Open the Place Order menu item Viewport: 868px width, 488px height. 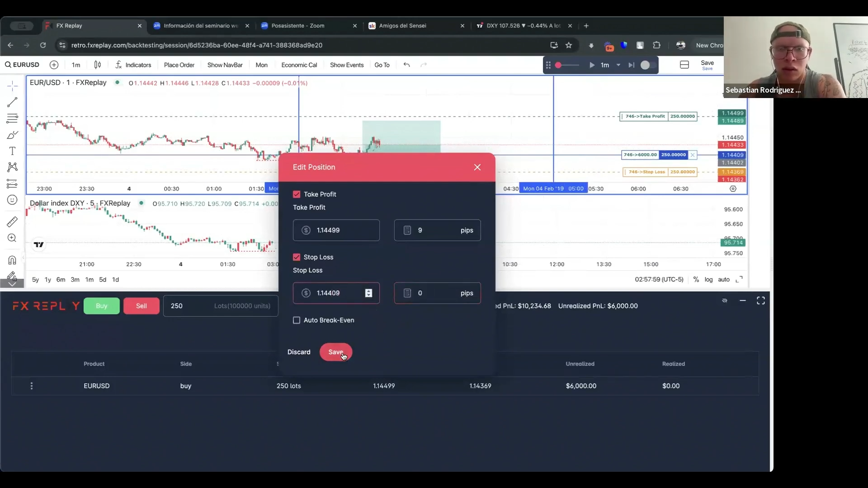(x=179, y=65)
